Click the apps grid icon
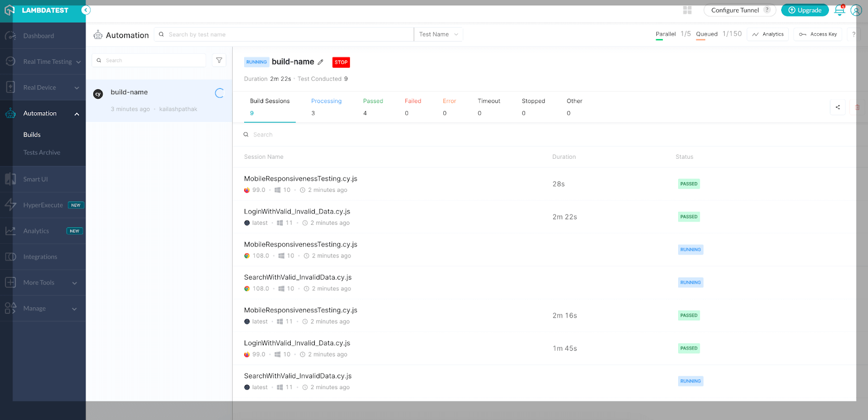868x420 pixels. 687,10
